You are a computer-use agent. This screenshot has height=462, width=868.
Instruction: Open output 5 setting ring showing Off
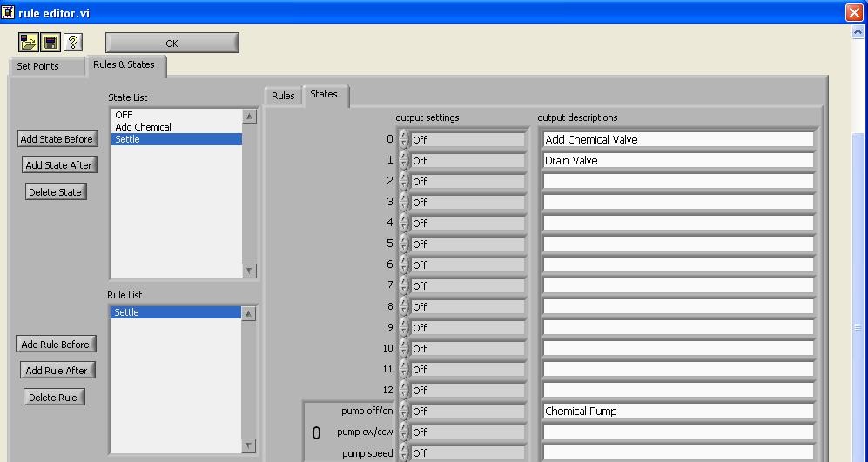click(468, 244)
